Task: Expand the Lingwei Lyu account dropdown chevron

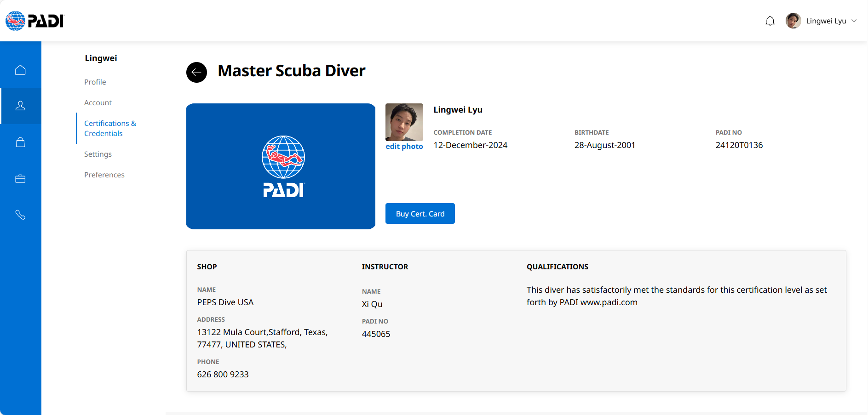Action: click(x=854, y=21)
